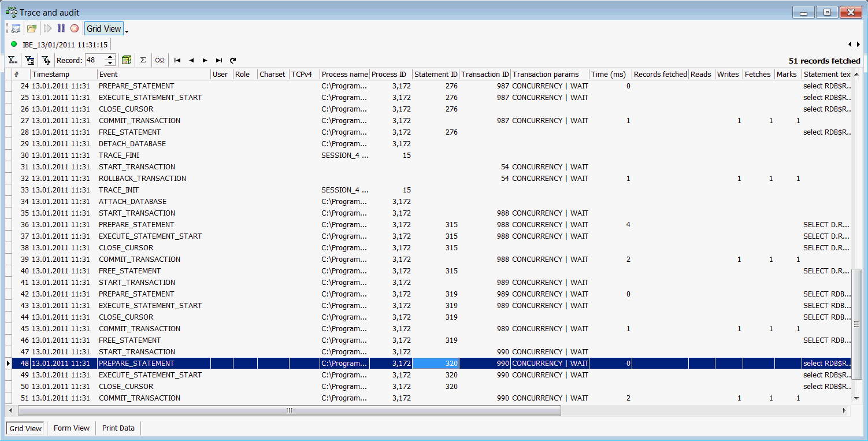Viewport: 868px width, 441px height.
Task: Sort by the Process ID column header
Action: click(391, 74)
